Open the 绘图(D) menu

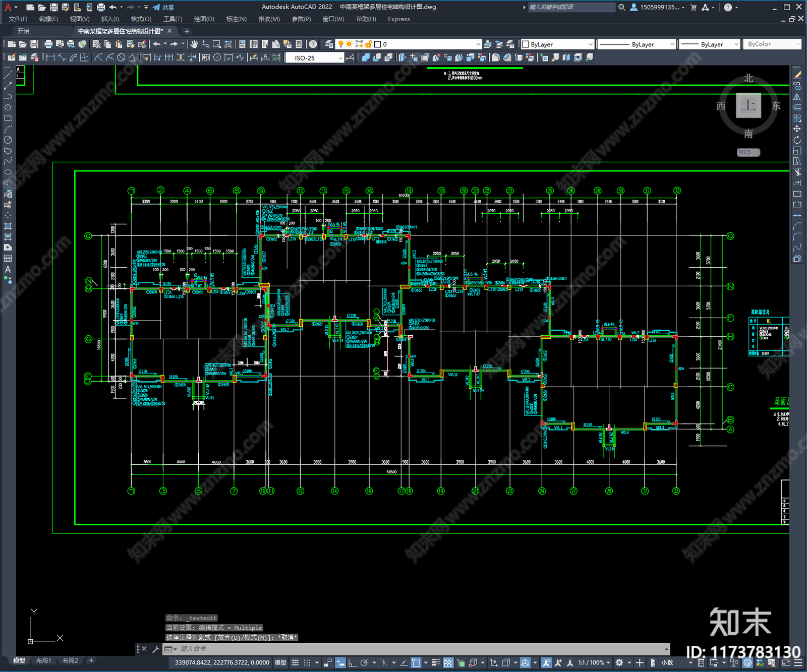[204, 19]
